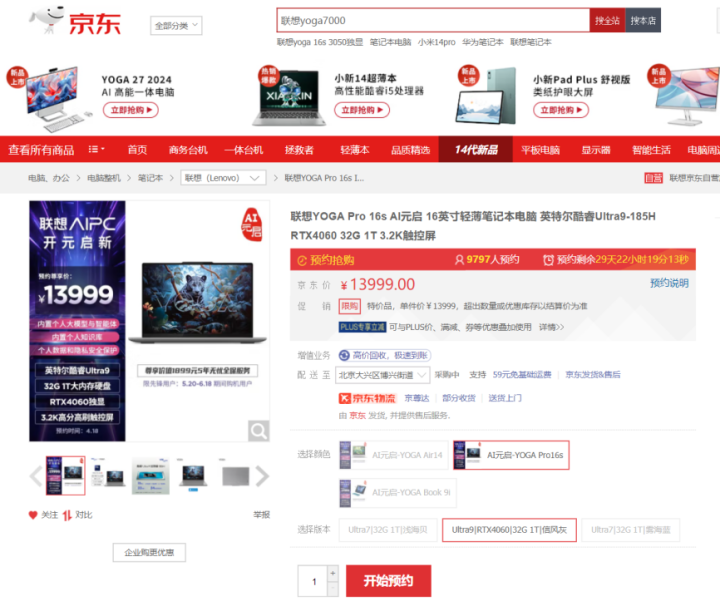Click the 搜全站 search button
Image resolution: width=720 pixels, height=606 pixels.
pyautogui.click(x=607, y=20)
